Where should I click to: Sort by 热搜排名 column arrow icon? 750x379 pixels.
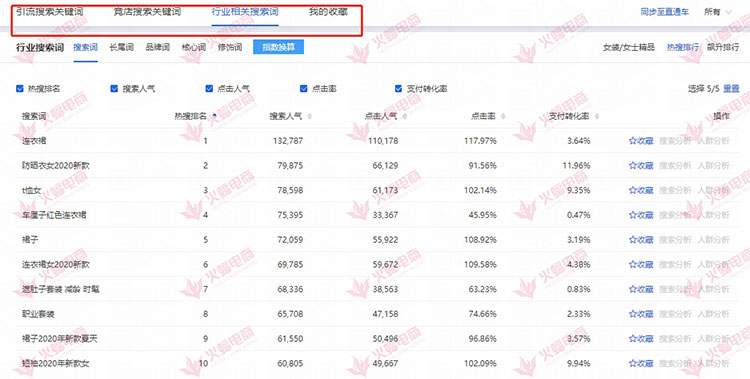214,116
